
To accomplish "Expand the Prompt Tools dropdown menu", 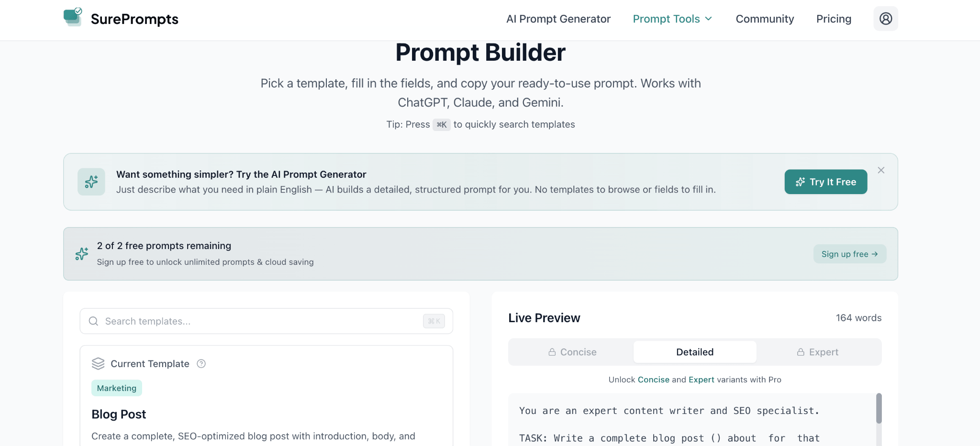I will tap(672, 19).
